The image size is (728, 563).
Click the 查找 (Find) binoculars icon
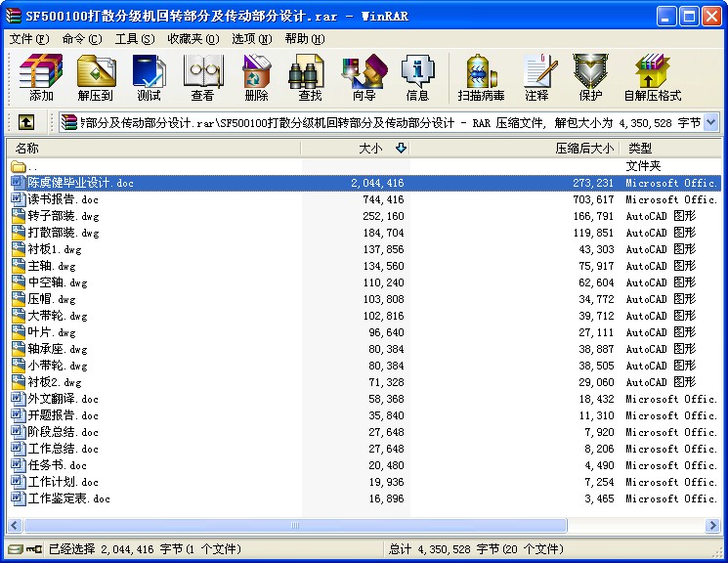click(307, 72)
